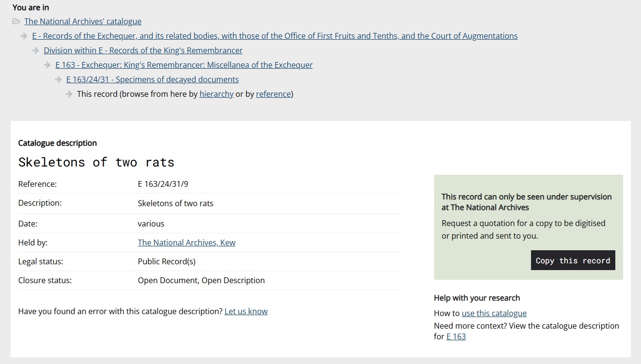This screenshot has height=364, width=641.
Task: Open The National Archives' catalogue link
Action: coord(83,21)
